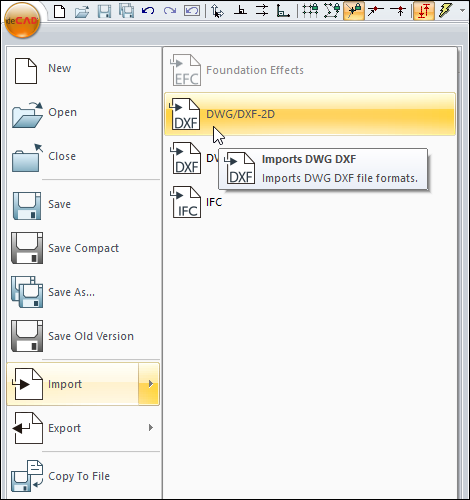Toggle the highlighted node snap toolbar icon
Viewport: 470px width, 500px height.
click(354, 11)
